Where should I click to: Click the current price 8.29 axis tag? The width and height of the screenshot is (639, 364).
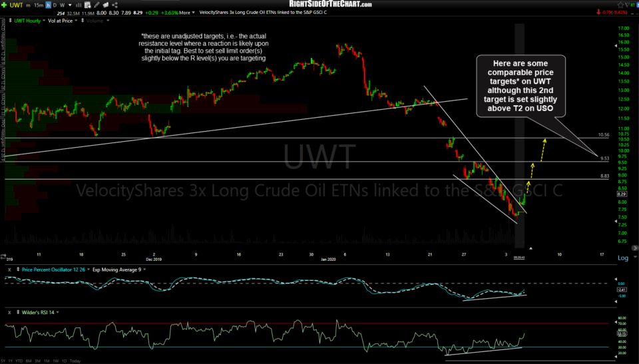(x=622, y=194)
